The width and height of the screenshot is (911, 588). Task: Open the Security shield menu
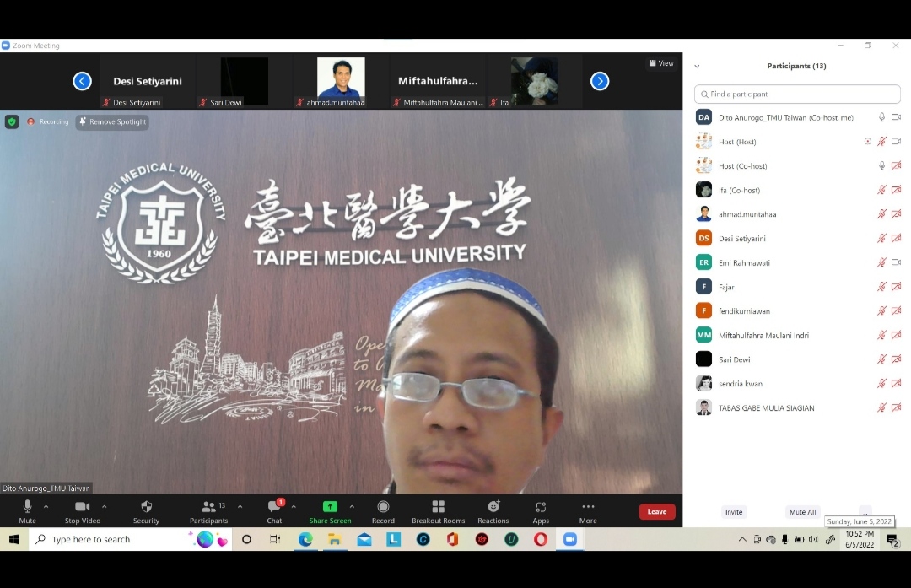pos(146,511)
